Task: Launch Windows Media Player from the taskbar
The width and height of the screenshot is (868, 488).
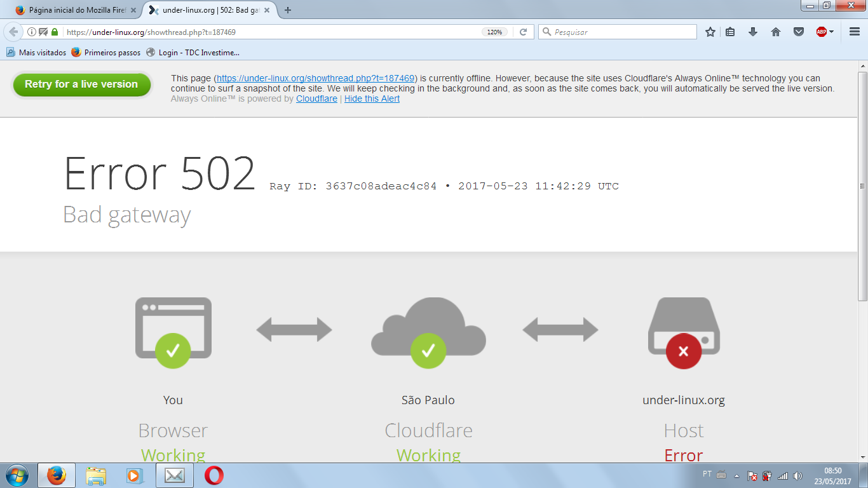Action: pos(135,475)
